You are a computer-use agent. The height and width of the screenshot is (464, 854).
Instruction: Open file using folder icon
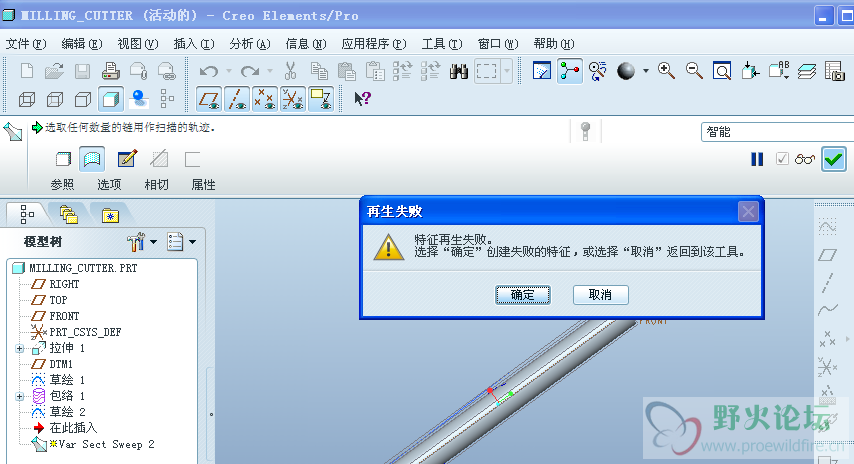54,71
